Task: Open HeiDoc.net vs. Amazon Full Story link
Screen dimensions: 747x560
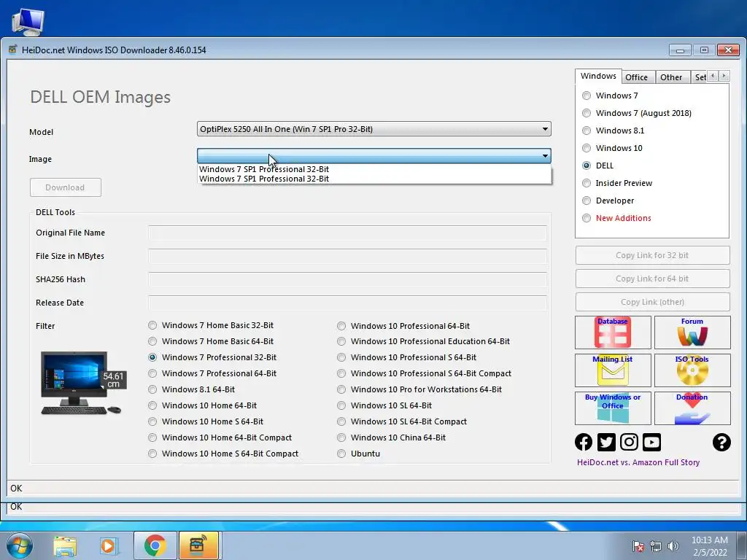Action: [638, 462]
